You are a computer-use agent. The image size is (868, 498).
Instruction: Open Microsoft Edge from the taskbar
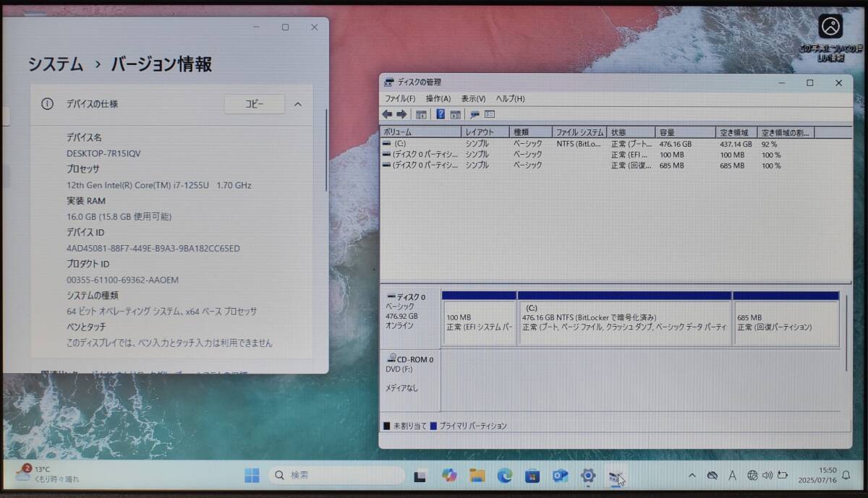(x=504, y=475)
